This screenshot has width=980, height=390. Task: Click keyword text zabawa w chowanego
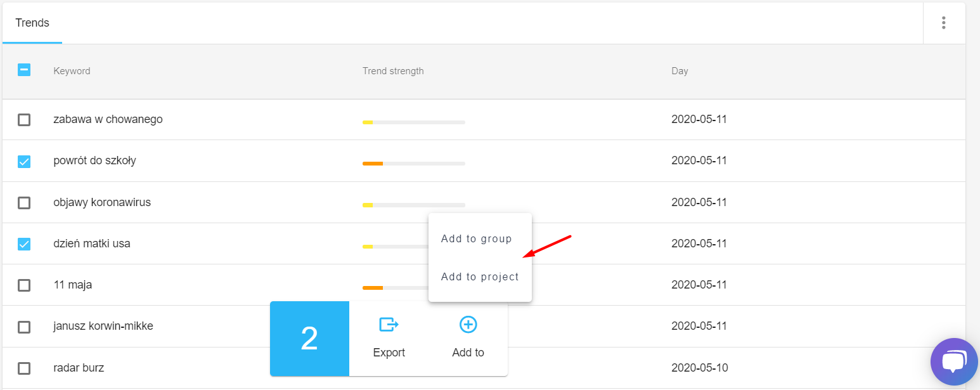click(108, 119)
